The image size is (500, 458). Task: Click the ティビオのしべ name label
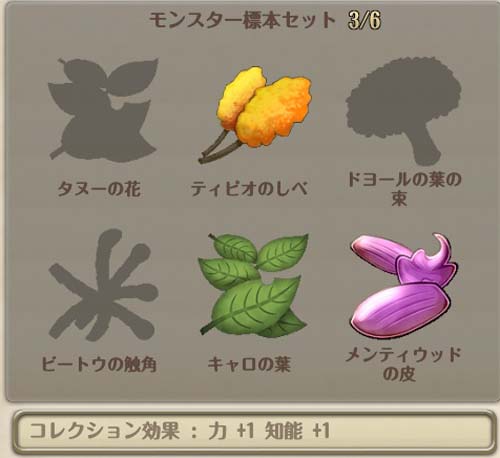(x=250, y=189)
